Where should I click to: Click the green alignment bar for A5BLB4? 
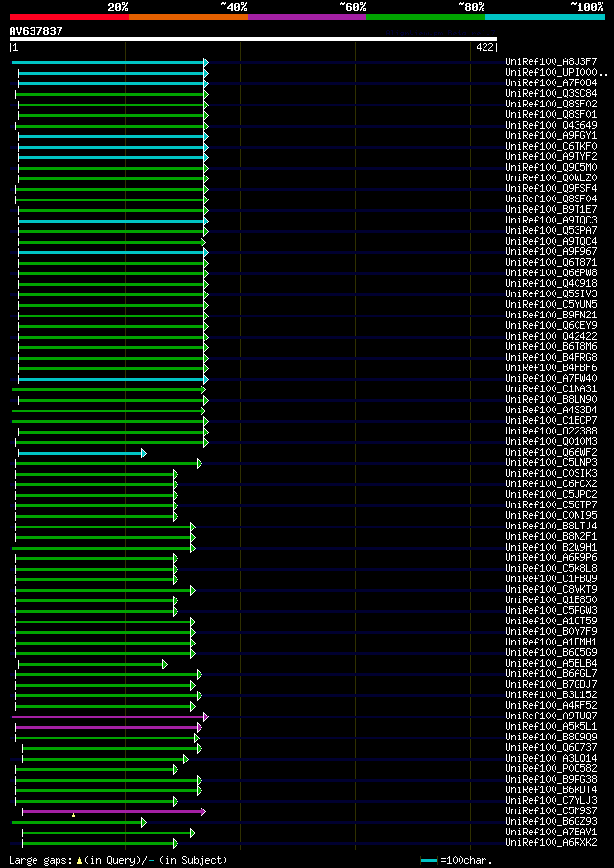point(93,664)
